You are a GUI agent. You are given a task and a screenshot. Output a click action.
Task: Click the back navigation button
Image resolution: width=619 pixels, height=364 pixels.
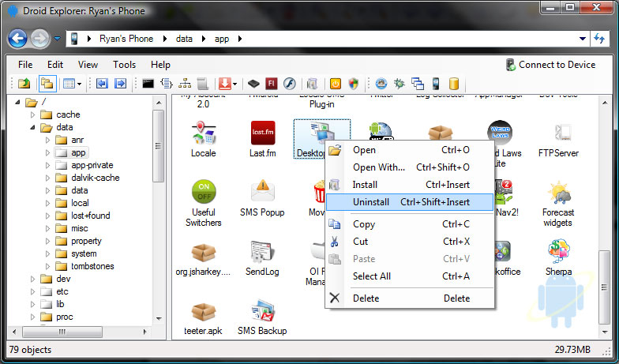pos(17,39)
